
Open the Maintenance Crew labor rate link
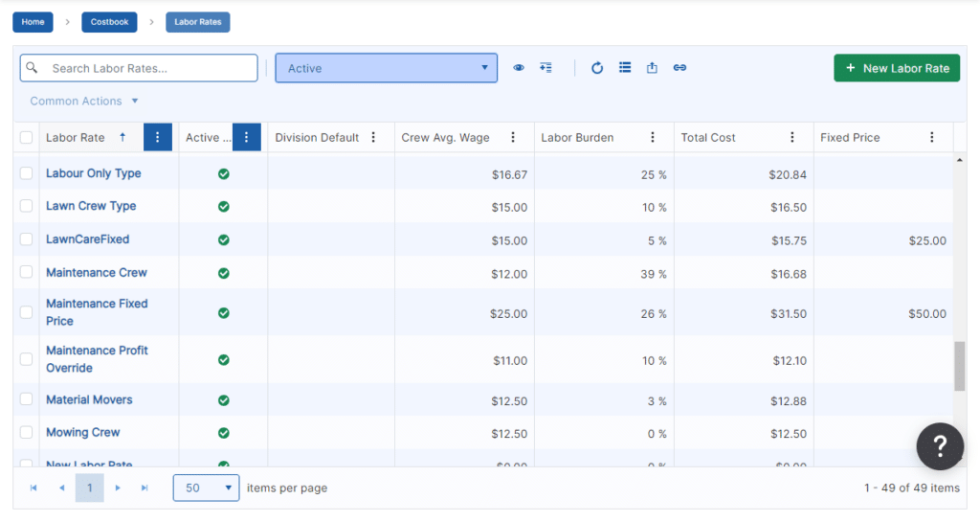point(97,273)
